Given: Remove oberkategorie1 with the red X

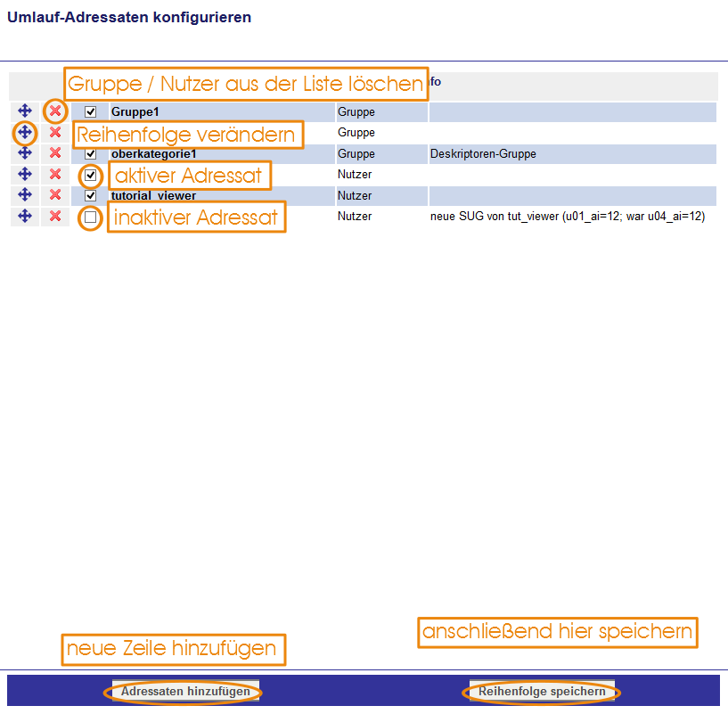Looking at the screenshot, I should point(55,152).
